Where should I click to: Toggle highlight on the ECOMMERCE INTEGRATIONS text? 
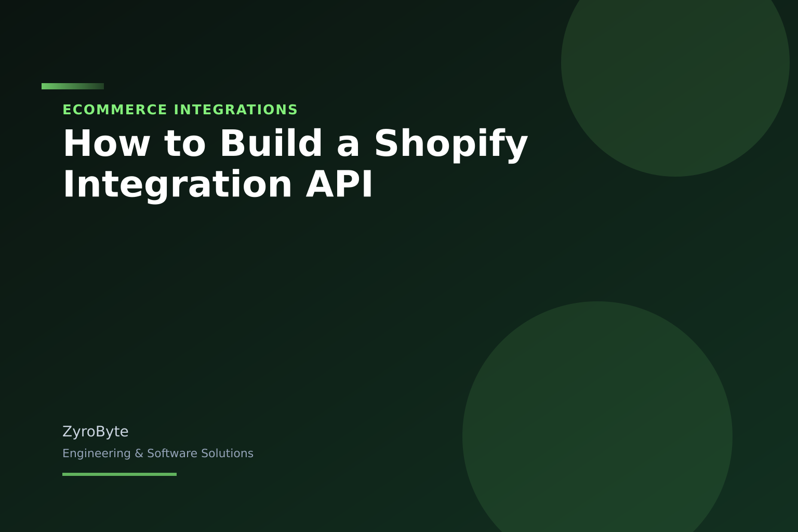180,110
